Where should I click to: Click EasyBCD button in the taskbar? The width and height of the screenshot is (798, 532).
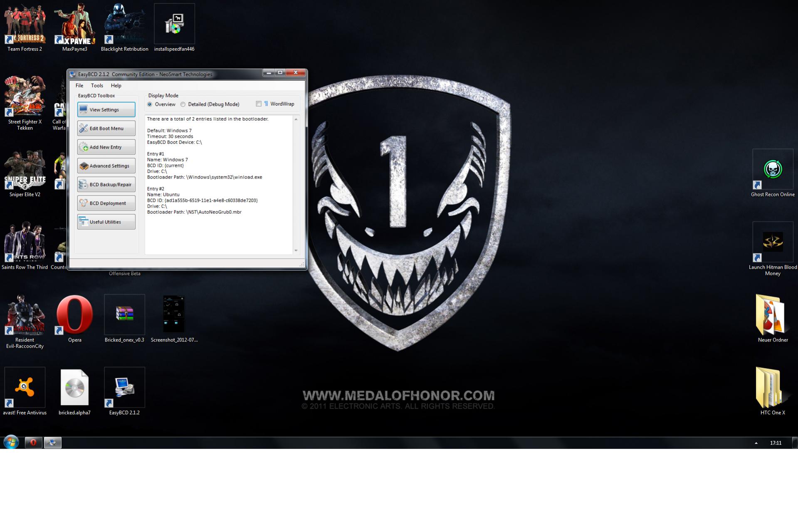(x=53, y=443)
